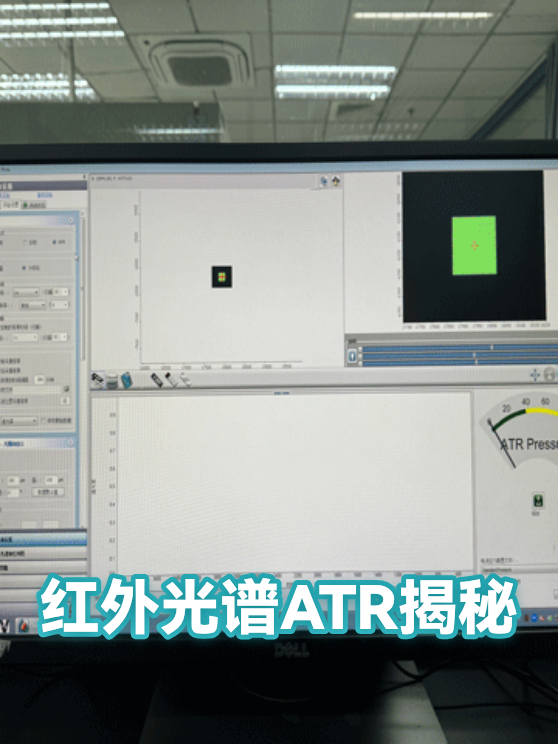Switch to the first tab in the left panel

click(x=9, y=205)
